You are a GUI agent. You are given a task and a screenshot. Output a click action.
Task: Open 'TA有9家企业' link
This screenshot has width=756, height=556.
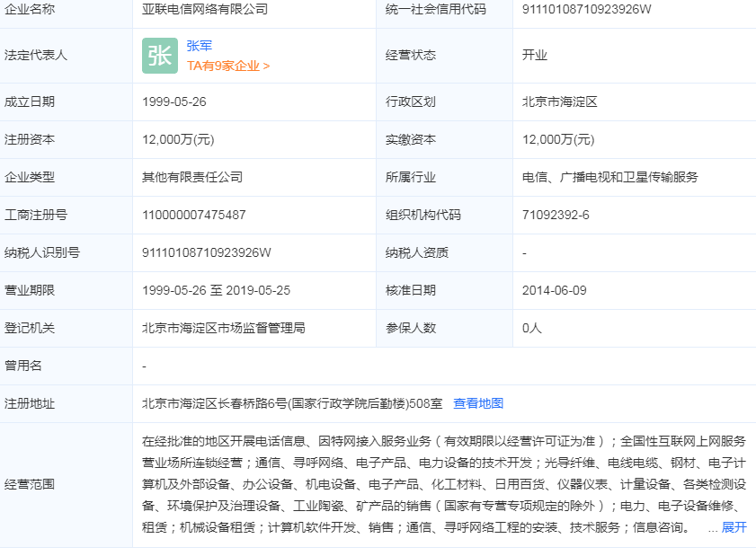(228, 66)
